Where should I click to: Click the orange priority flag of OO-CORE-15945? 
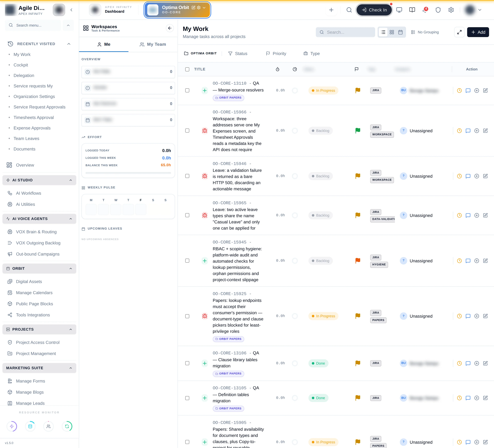click(x=358, y=260)
